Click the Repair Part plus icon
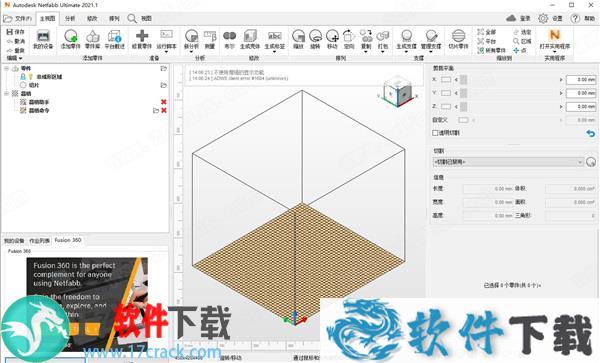 tap(142, 36)
